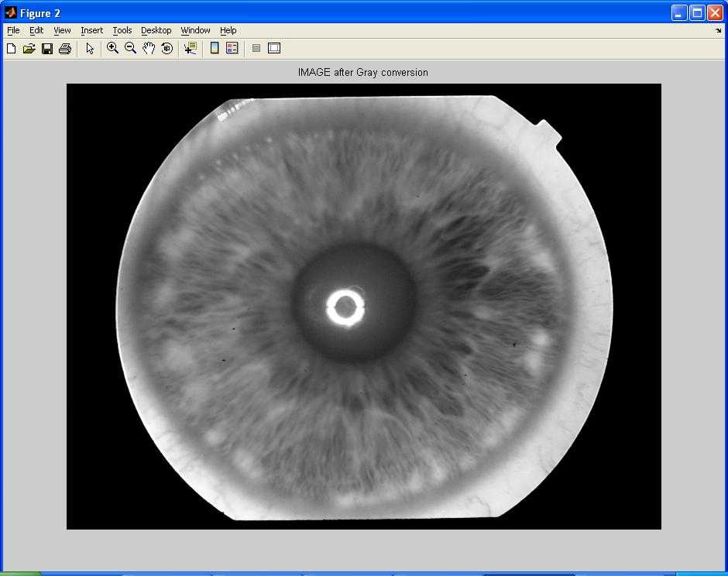Activate the Pan hand tool
Image resolution: width=728 pixels, height=576 pixels.
[x=149, y=48]
